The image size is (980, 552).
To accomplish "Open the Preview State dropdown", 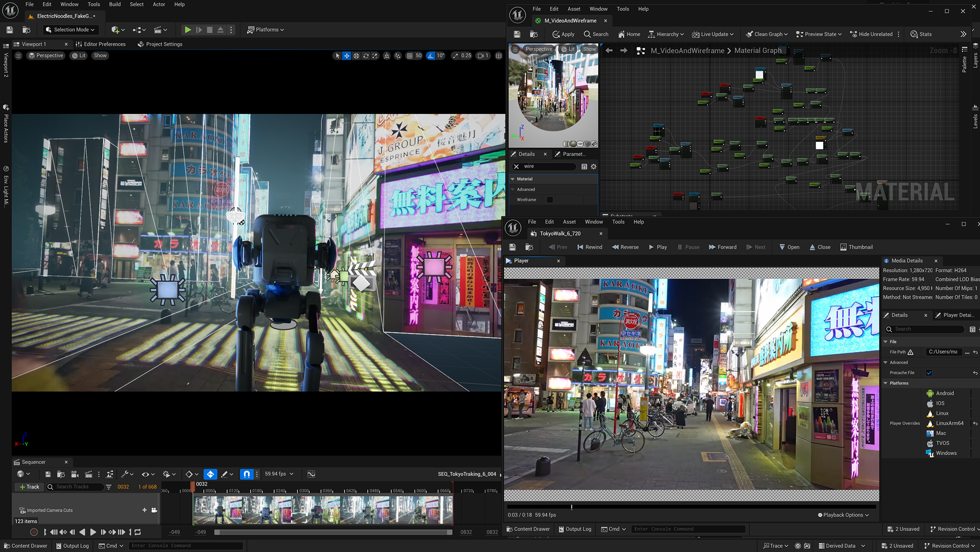I will tap(819, 34).
